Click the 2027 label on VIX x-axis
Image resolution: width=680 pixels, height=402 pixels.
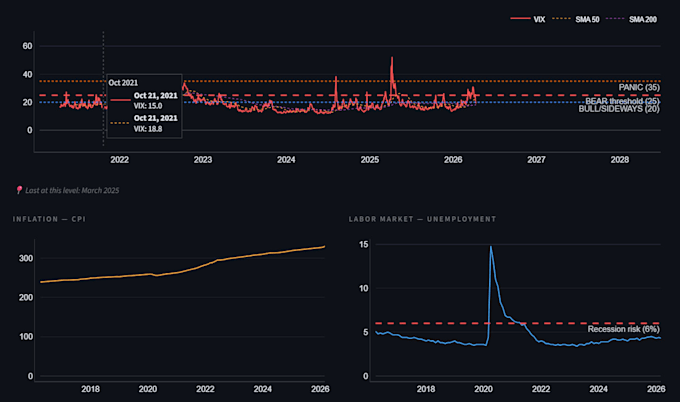536,160
